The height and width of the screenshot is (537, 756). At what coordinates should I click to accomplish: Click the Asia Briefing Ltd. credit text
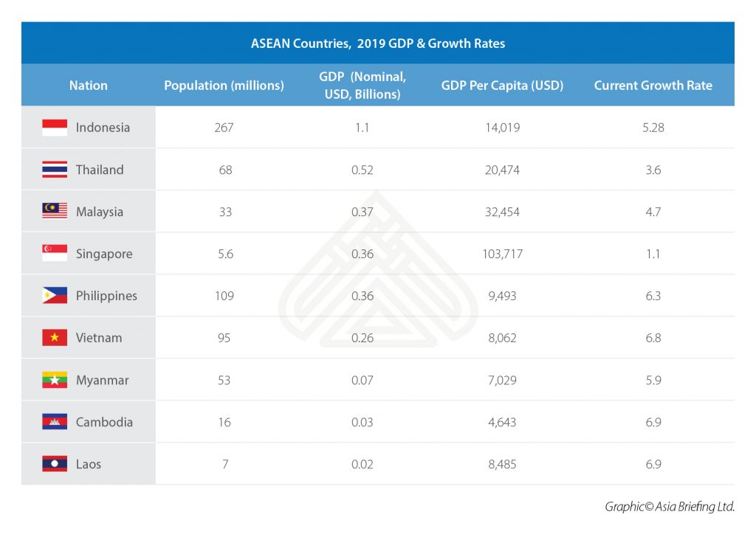click(669, 507)
